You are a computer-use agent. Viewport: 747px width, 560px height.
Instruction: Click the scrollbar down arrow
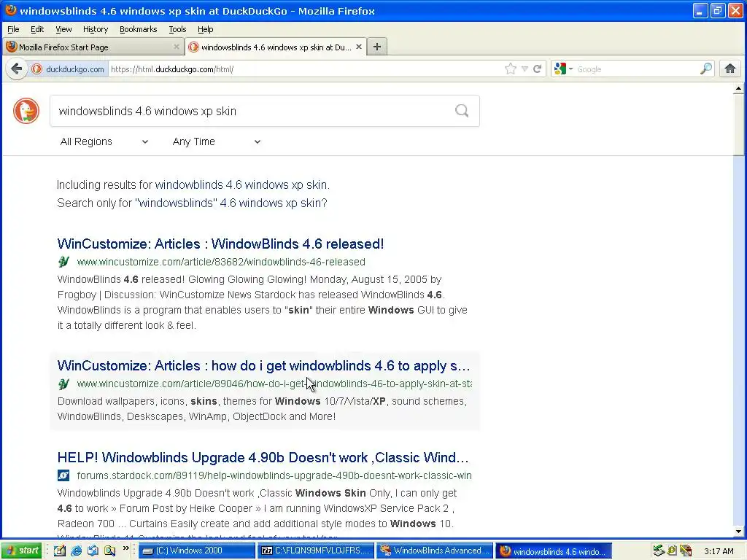738,532
